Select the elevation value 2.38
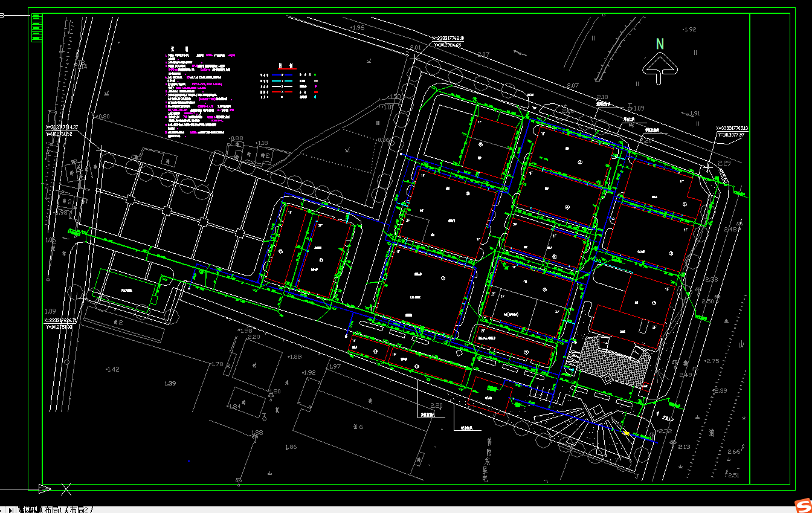Image resolution: width=812 pixels, height=513 pixels. tap(712, 279)
